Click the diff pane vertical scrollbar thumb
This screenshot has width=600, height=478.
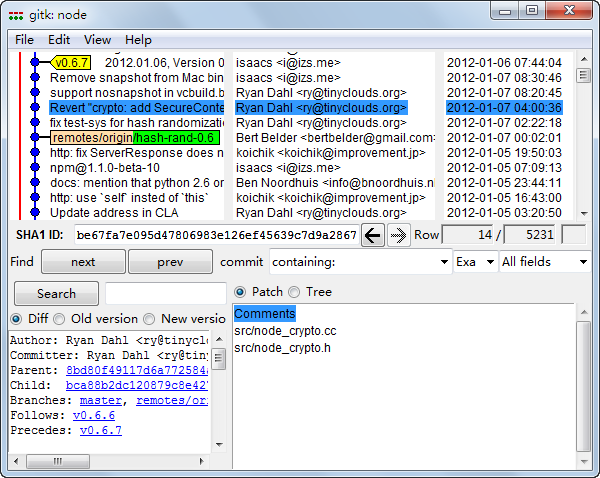(219, 359)
